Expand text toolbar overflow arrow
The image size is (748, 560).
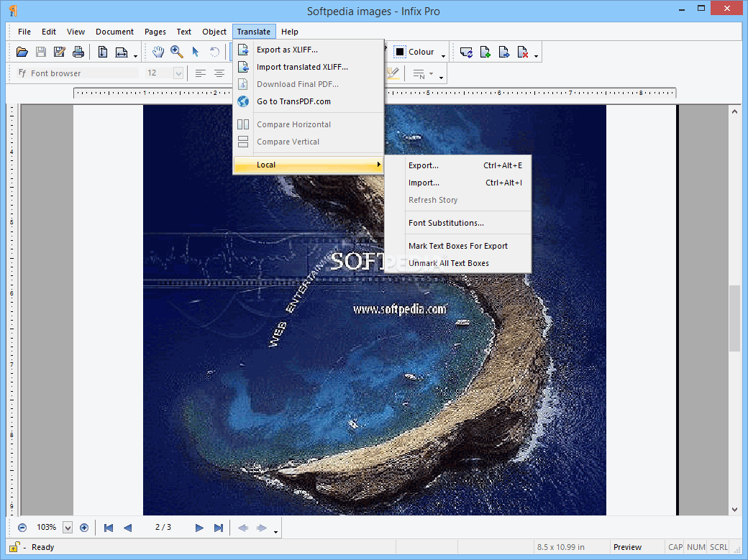(x=442, y=78)
